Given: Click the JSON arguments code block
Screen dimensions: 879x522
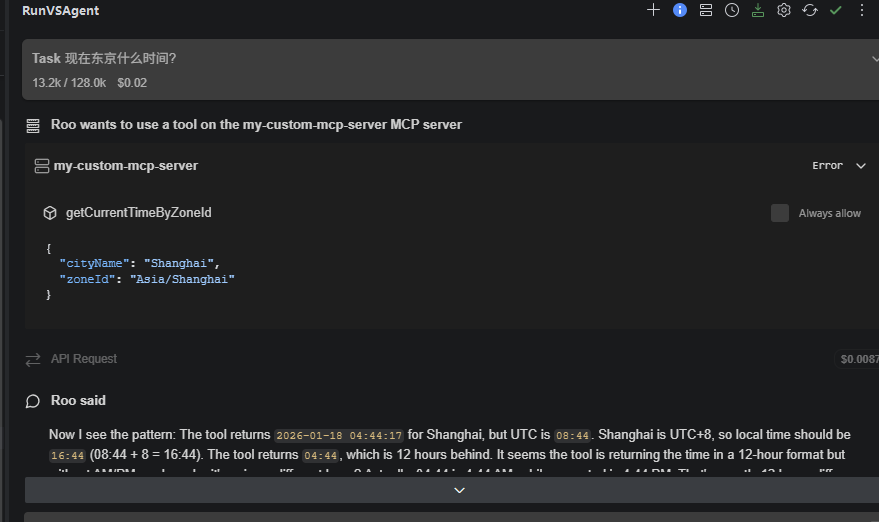Looking at the screenshot, I should (141, 271).
